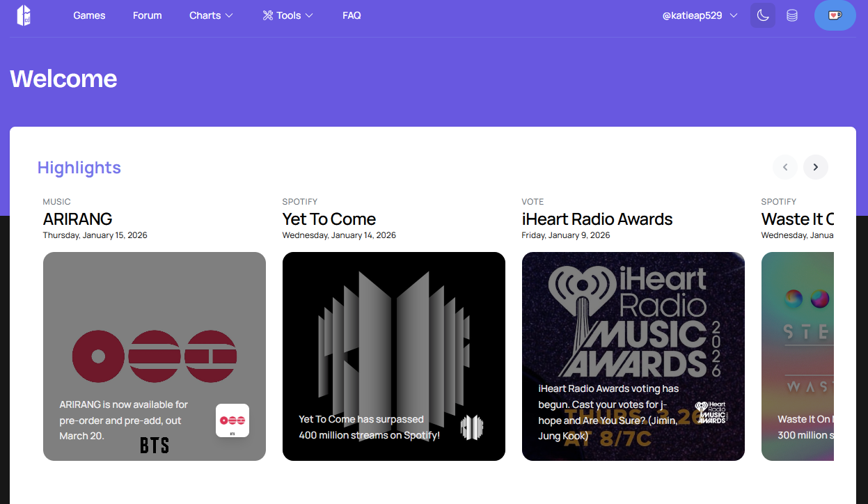Select the partially visible Waste It On Me card
This screenshot has height=504, width=868.
click(798, 356)
